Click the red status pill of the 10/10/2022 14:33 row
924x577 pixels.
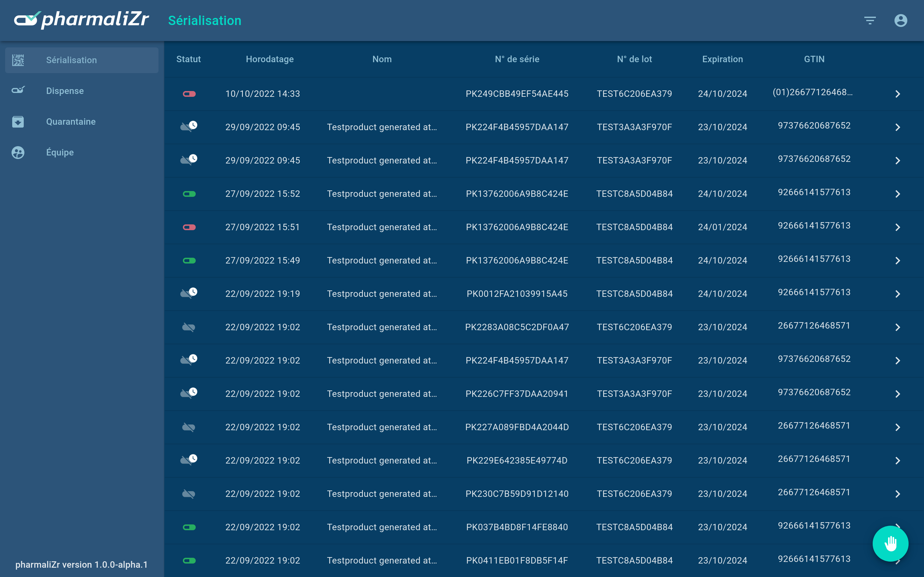coord(189,94)
